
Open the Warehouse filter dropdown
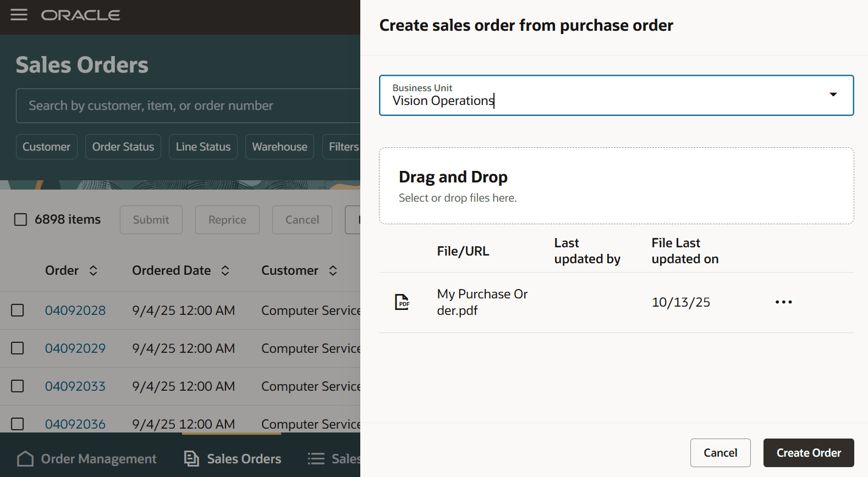(x=279, y=147)
